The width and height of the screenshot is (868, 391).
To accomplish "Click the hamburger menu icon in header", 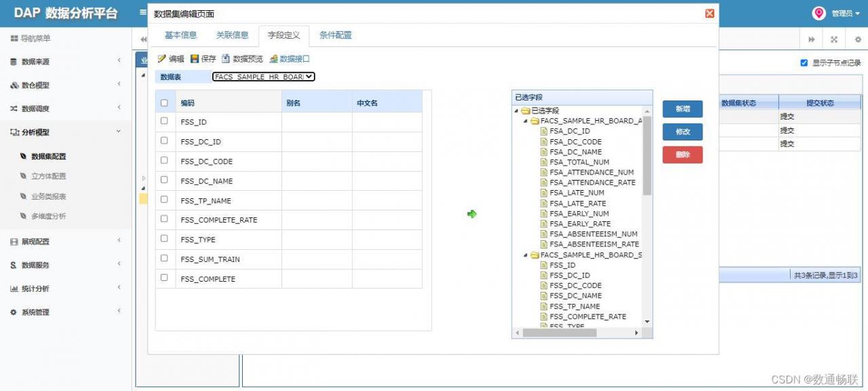I will point(142,12).
